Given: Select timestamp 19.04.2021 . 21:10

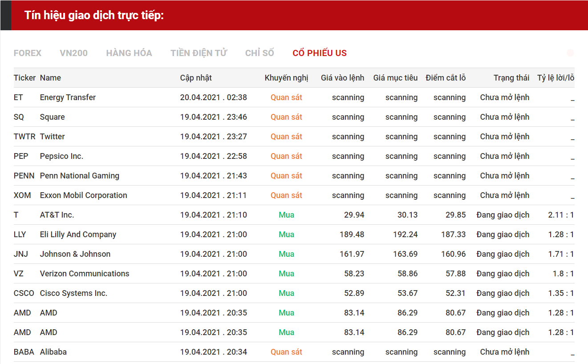Looking at the screenshot, I should (x=214, y=215).
